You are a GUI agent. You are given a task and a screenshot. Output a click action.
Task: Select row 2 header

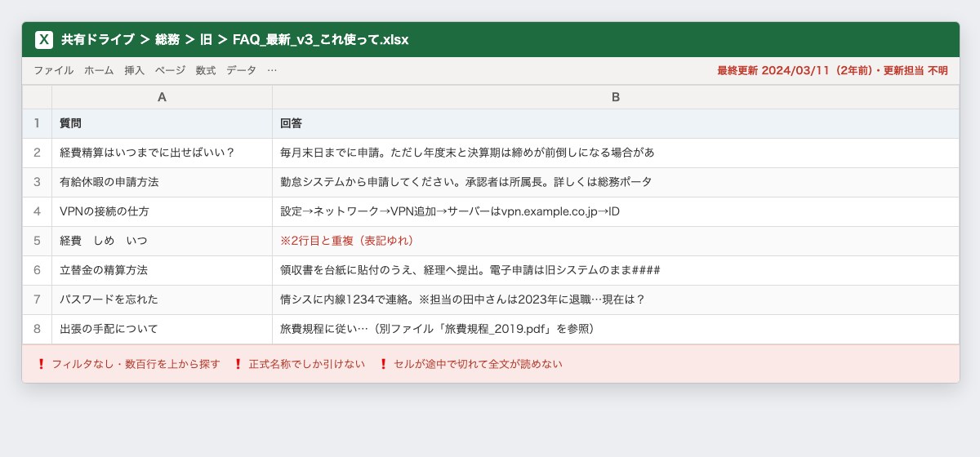click(37, 153)
